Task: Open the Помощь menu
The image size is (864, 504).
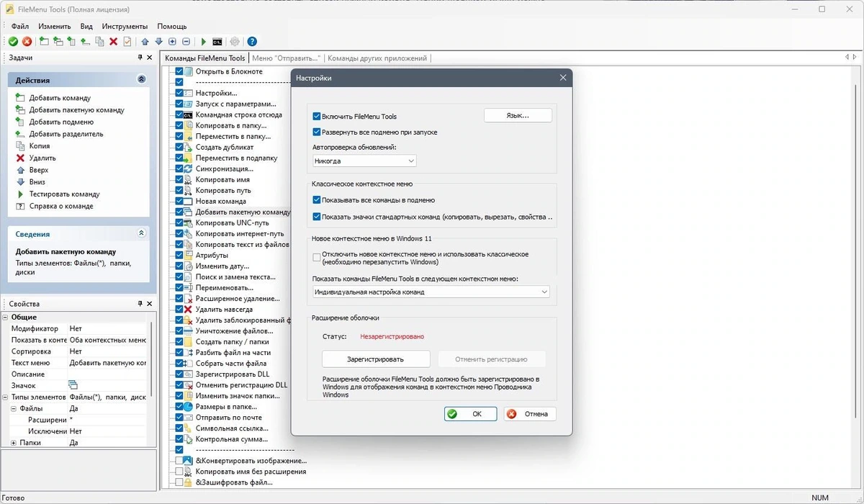Action: [x=172, y=26]
